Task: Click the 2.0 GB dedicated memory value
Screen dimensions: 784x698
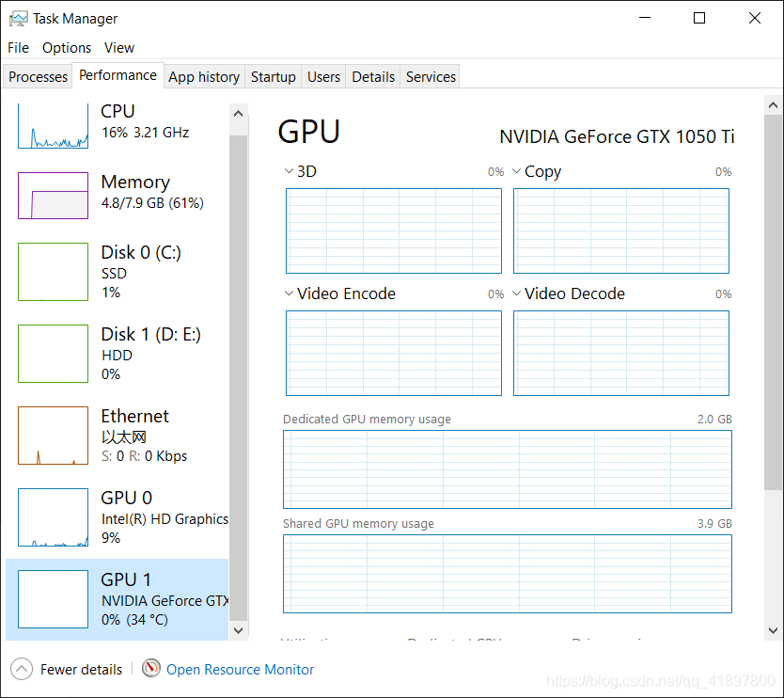Action: (714, 419)
